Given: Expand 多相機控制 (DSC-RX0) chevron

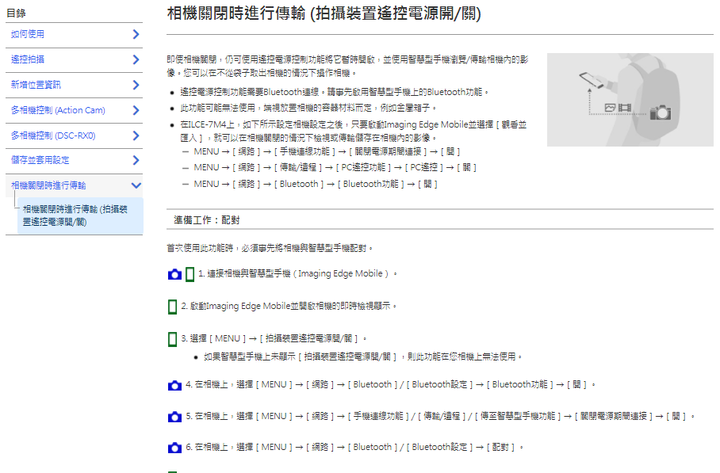Looking at the screenshot, I should coord(135,135).
